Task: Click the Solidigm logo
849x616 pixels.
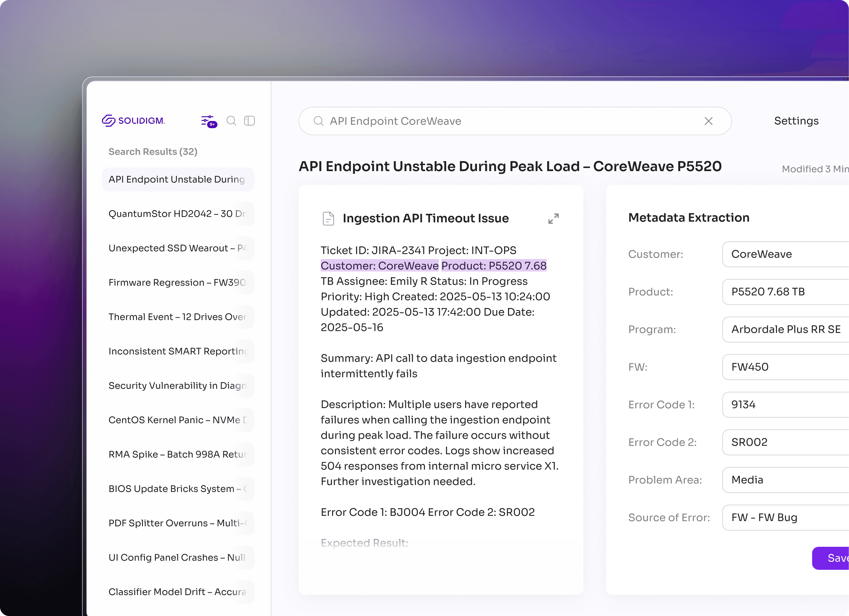Action: click(x=133, y=121)
